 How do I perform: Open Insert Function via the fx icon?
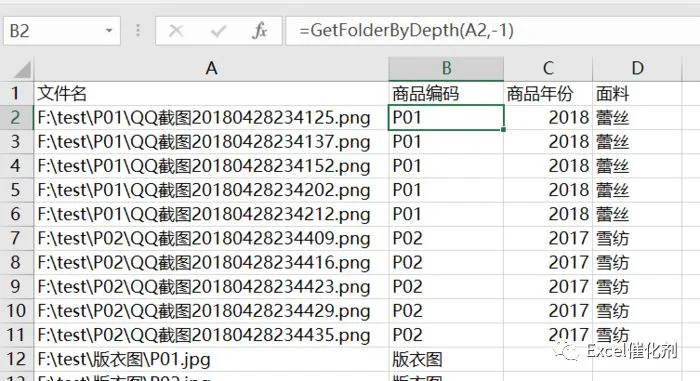click(259, 31)
